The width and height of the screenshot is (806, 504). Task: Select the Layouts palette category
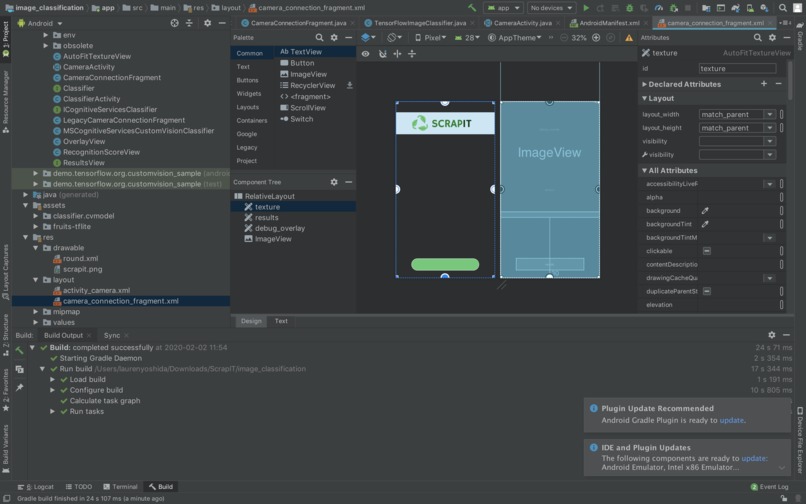(247, 107)
